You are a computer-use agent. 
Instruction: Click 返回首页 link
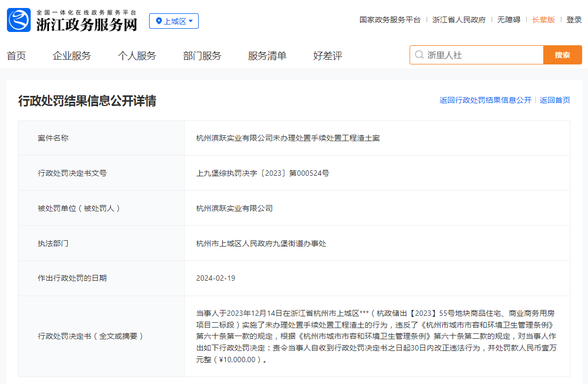[555, 100]
